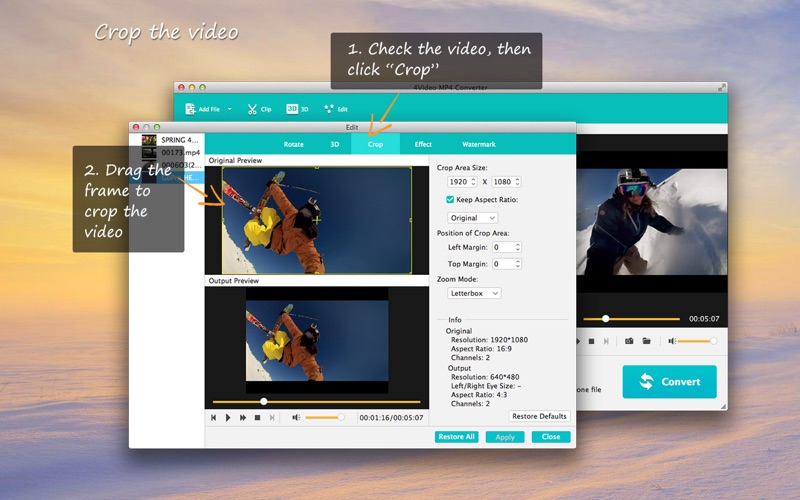This screenshot has height=500, width=800.
Task: Switch to the 3D tab in Edit window
Action: (335, 144)
